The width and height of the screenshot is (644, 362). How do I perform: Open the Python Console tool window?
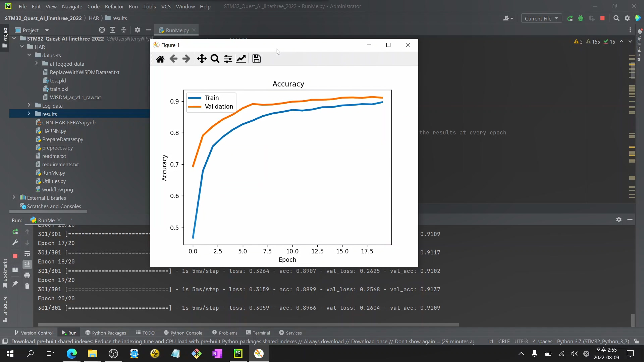point(183,333)
